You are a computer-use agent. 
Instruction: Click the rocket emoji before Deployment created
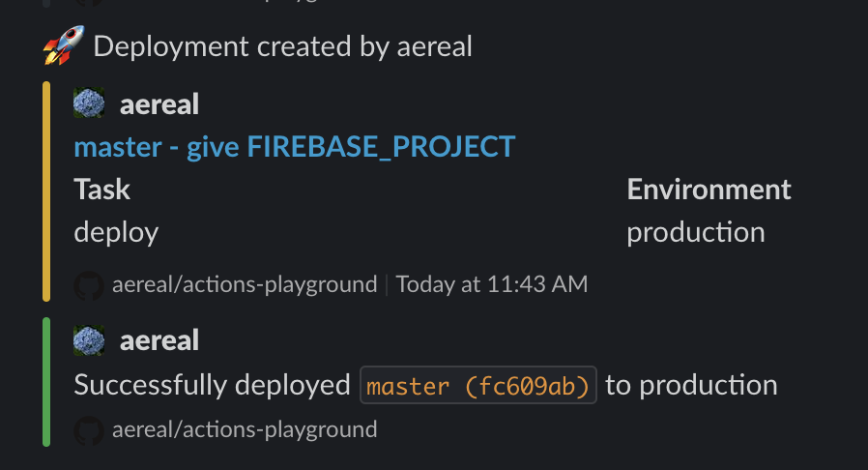58,46
